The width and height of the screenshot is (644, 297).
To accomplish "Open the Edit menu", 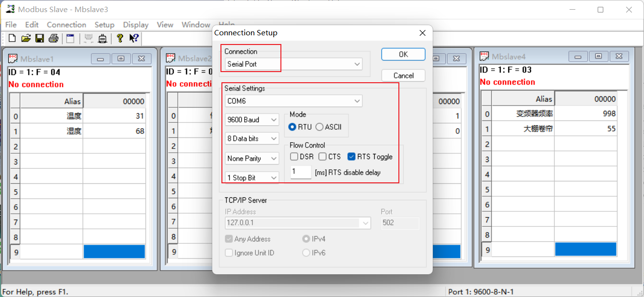I will coord(32,25).
